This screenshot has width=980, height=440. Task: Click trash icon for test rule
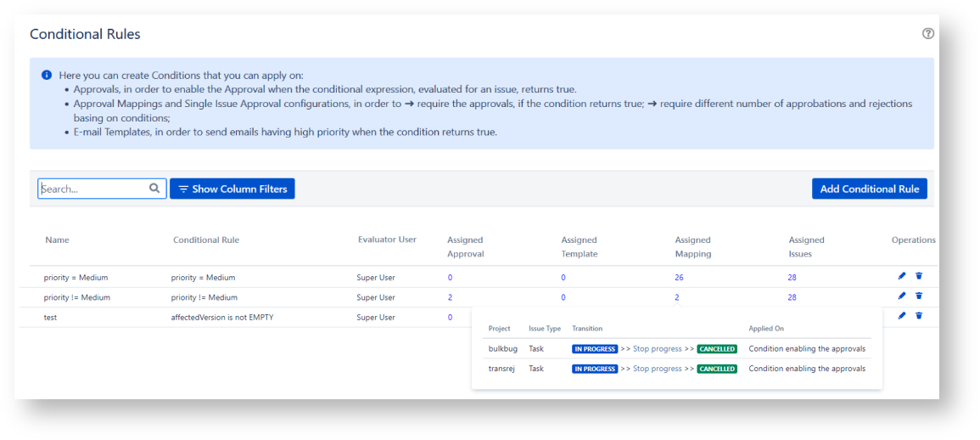(919, 316)
